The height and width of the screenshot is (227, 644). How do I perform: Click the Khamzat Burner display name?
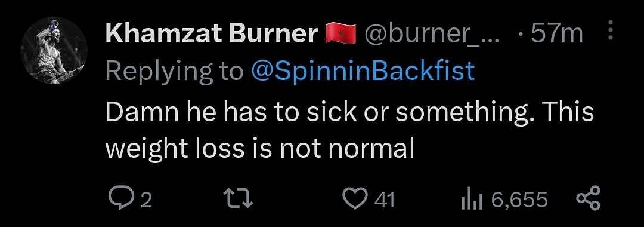(212, 33)
